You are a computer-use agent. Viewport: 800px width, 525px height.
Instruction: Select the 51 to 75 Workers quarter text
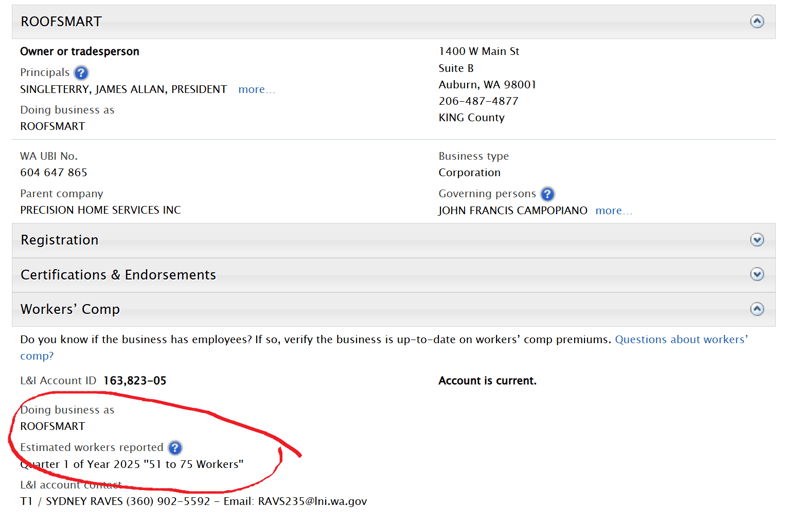click(132, 464)
